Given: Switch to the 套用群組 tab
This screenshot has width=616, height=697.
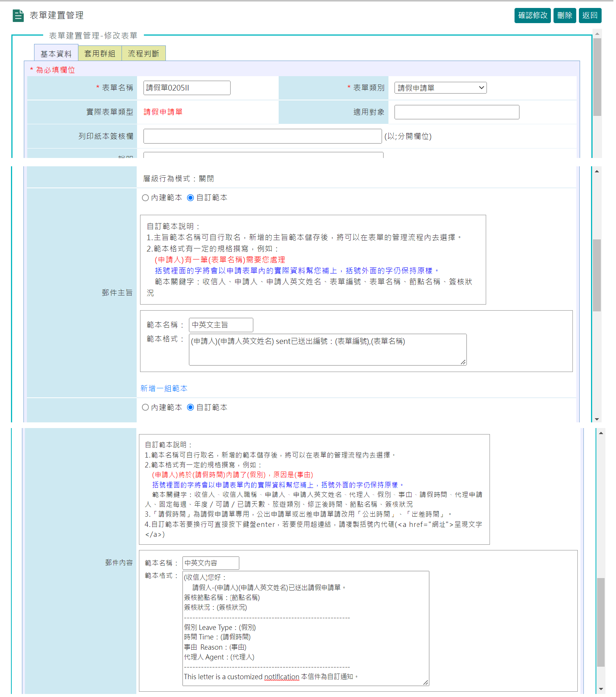Looking at the screenshot, I should [x=100, y=53].
